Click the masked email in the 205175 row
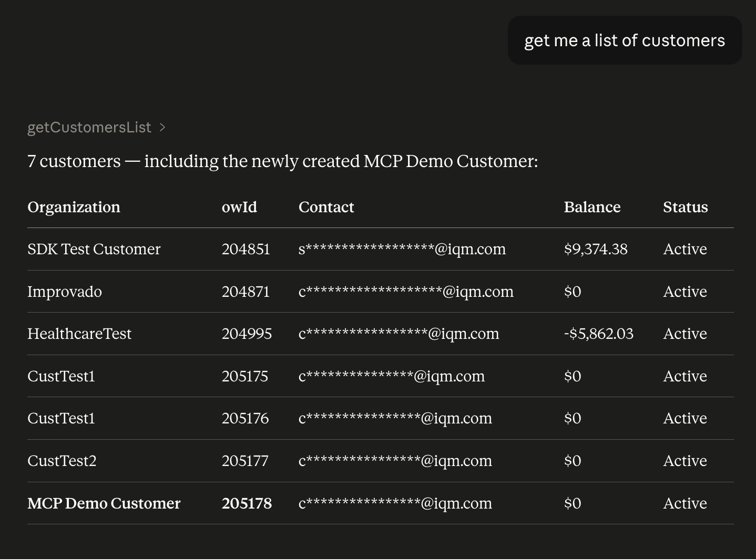 point(392,376)
